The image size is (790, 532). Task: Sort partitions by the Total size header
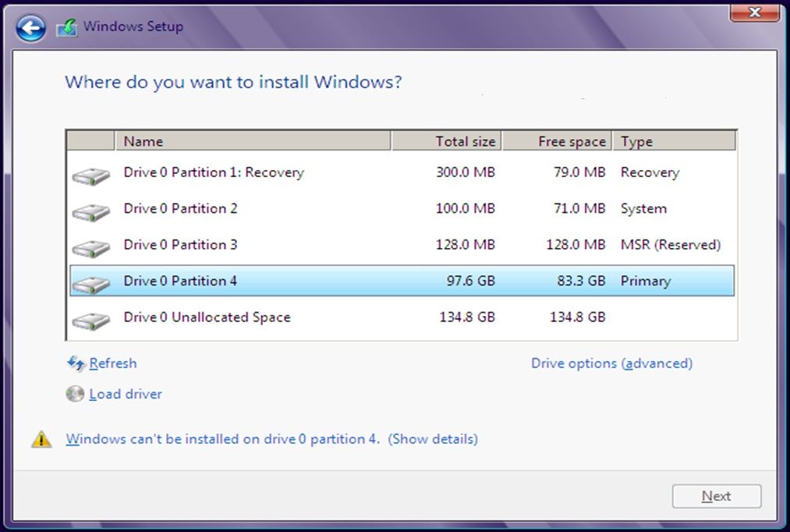tap(446, 141)
